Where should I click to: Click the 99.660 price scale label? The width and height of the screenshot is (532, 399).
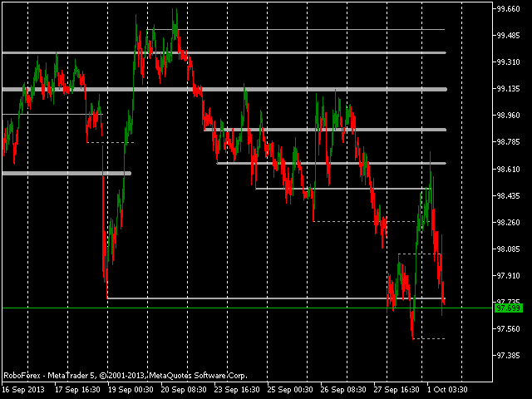[508, 9]
